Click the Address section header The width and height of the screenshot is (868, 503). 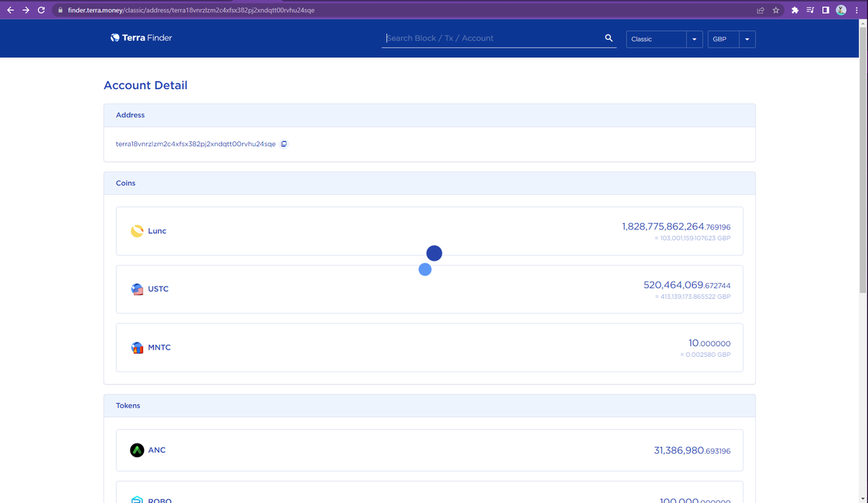click(x=430, y=115)
